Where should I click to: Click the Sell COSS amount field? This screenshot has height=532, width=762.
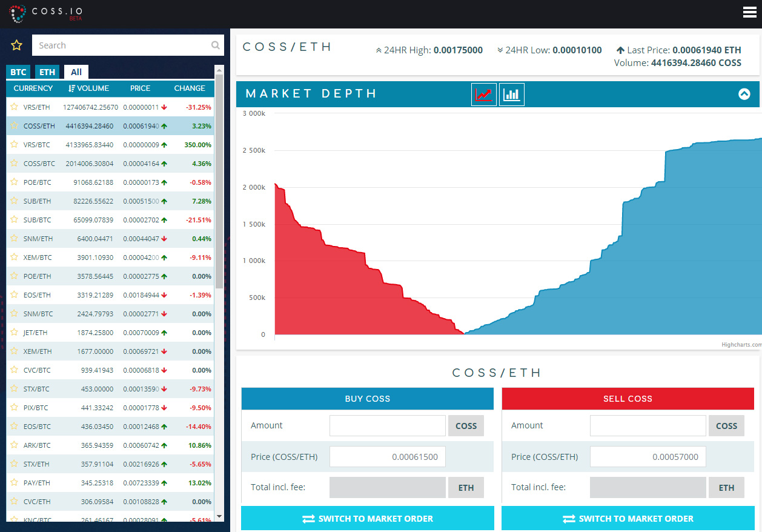coord(648,425)
